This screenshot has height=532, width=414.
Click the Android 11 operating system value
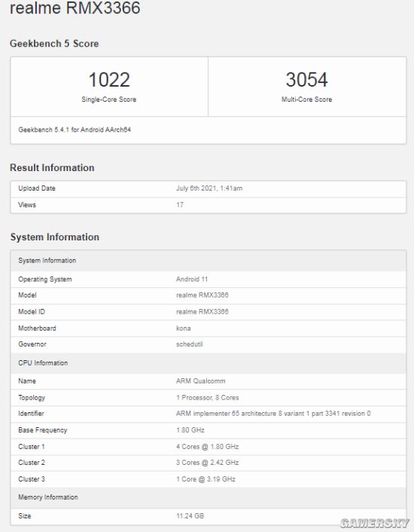[x=192, y=280]
